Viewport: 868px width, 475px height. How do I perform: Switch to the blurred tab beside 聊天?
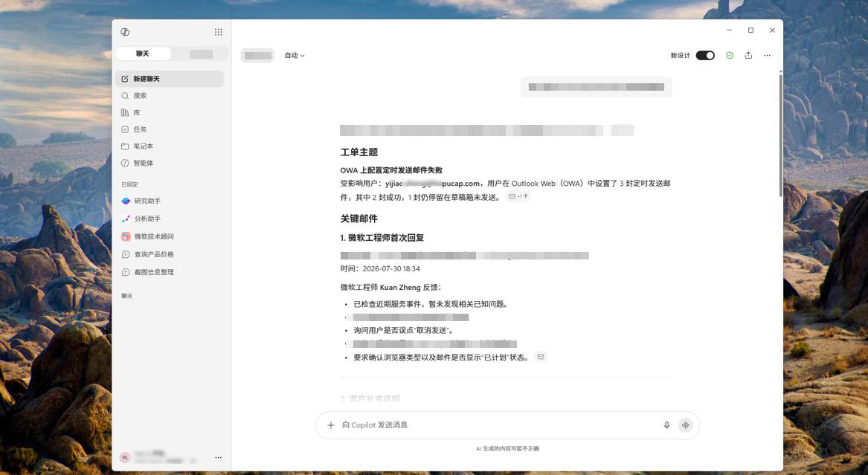point(200,54)
